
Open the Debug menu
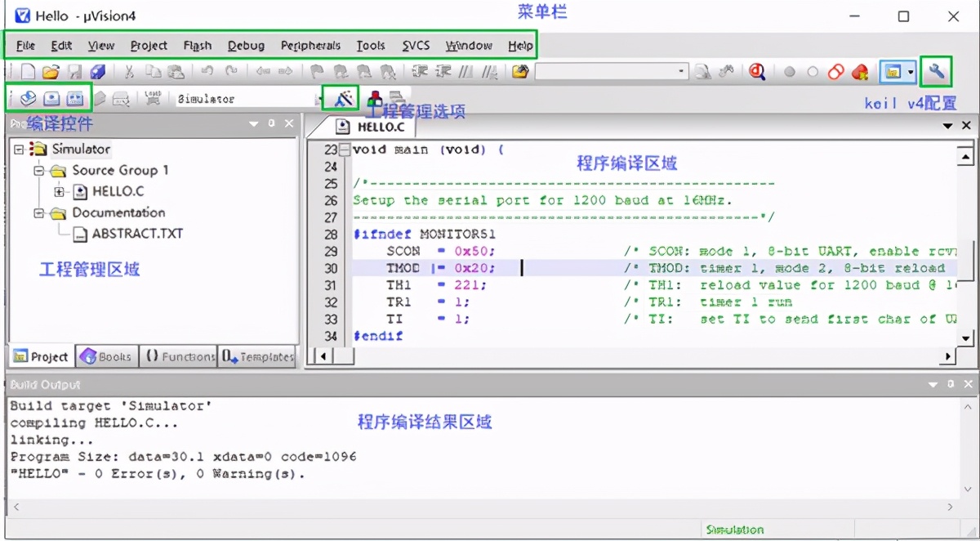(246, 46)
